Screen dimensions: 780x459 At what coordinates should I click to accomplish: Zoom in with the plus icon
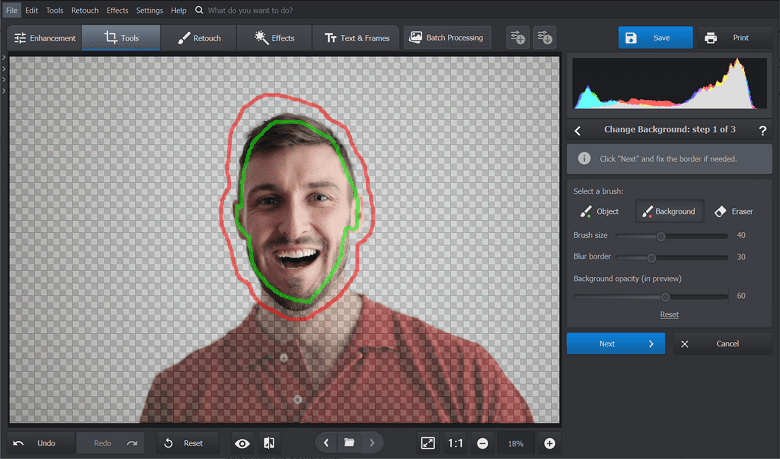(x=549, y=443)
